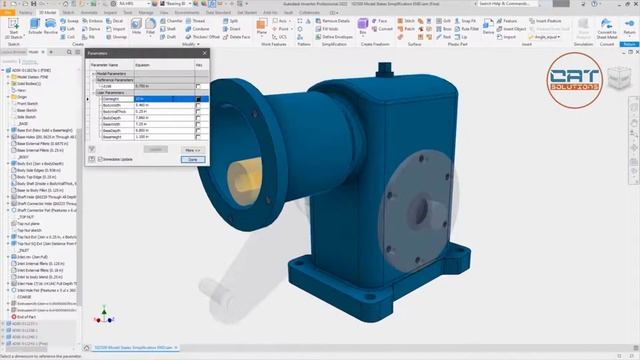Select the Revolve tool
Screen dimensions: 640x360
pos(51,27)
